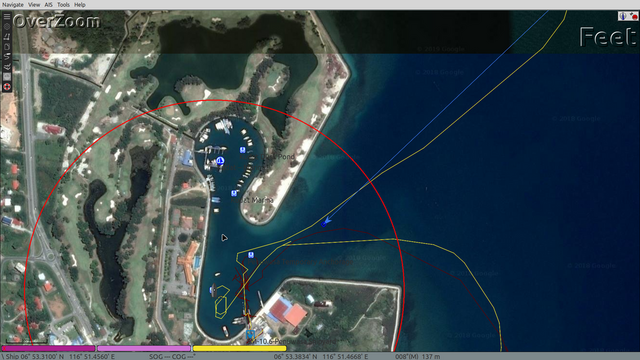
Task: Click the page-shaped chart icon in toolbar
Action: click(x=7, y=46)
